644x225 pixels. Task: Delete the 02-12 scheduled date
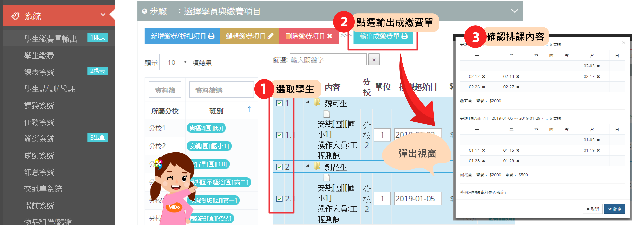coord(483,77)
